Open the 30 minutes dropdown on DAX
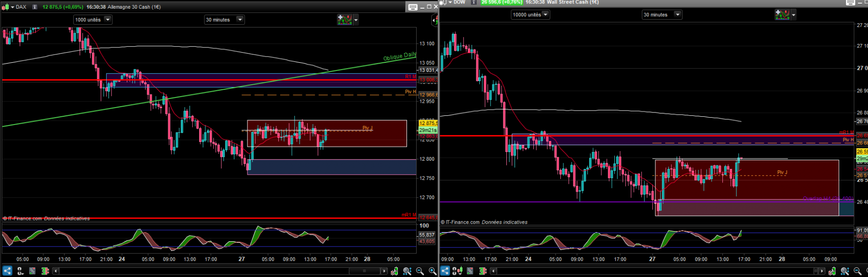 click(224, 20)
